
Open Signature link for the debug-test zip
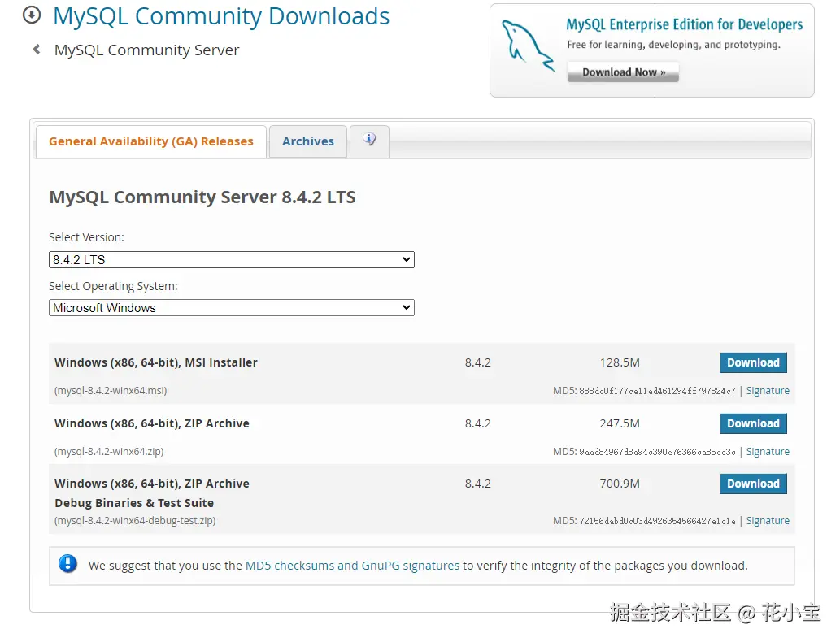[x=768, y=521]
